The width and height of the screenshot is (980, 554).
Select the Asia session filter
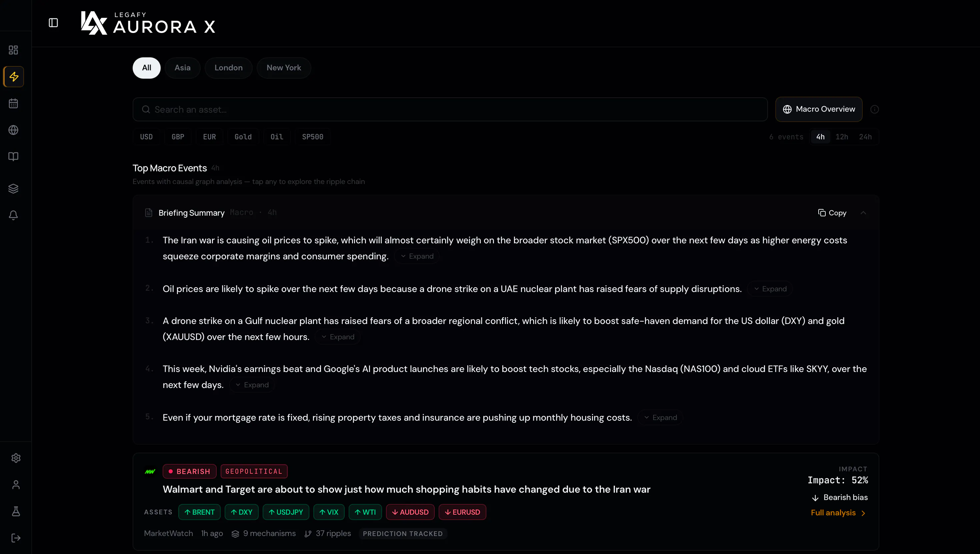tap(183, 68)
